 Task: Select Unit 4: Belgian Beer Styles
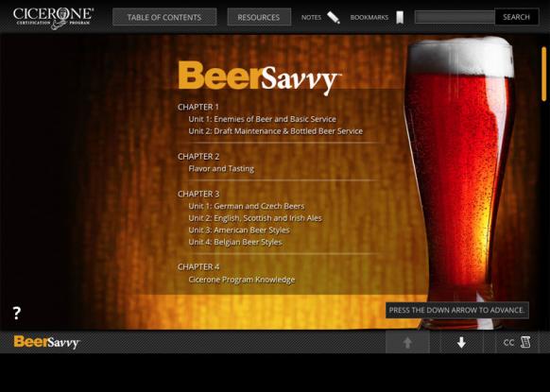tap(235, 242)
